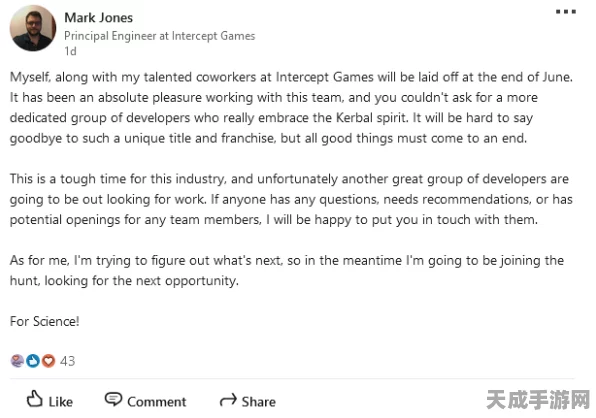Click the arrow Share icon

(x=228, y=400)
